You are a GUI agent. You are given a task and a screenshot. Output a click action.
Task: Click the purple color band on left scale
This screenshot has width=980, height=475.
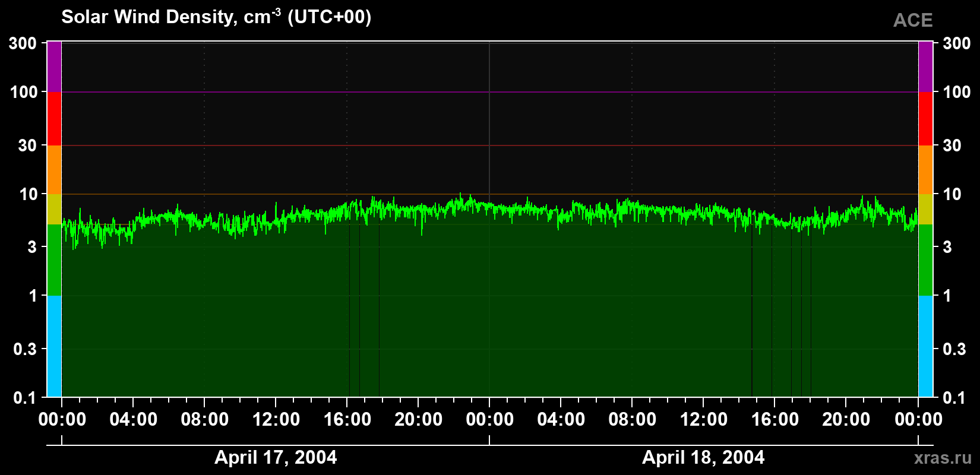coord(54,66)
